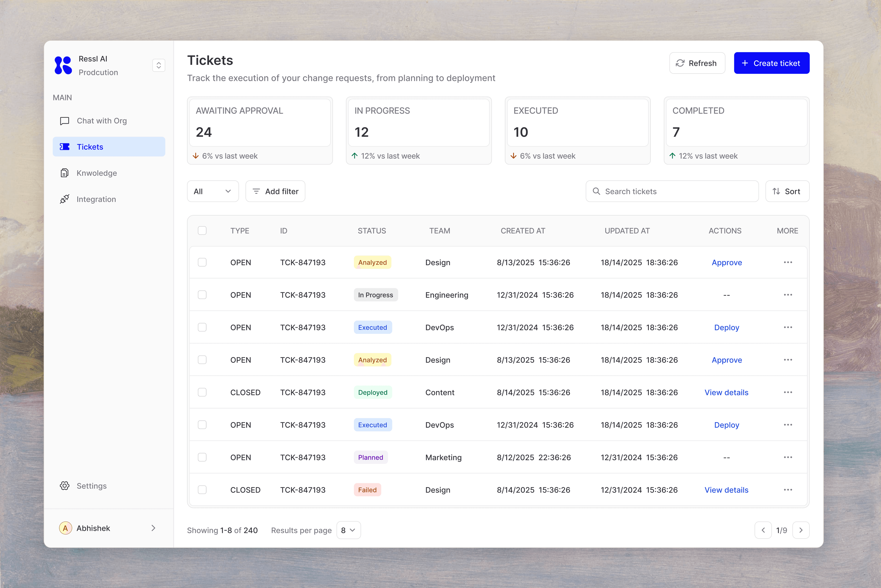Click the Chat with Org speech bubble icon
The height and width of the screenshot is (588, 881).
(64, 121)
